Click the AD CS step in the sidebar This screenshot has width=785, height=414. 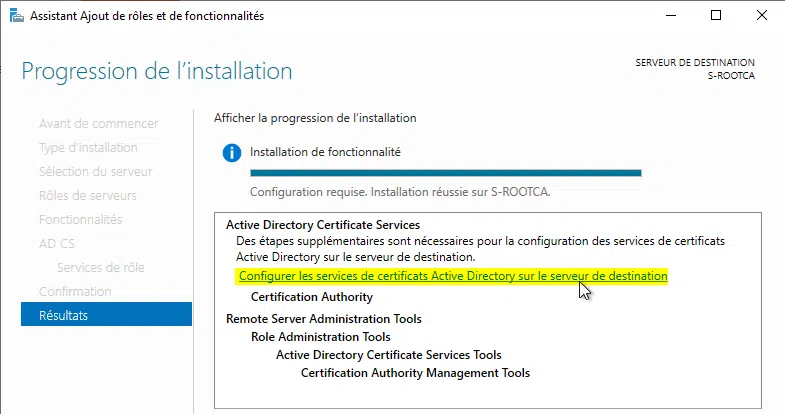pyautogui.click(x=57, y=243)
